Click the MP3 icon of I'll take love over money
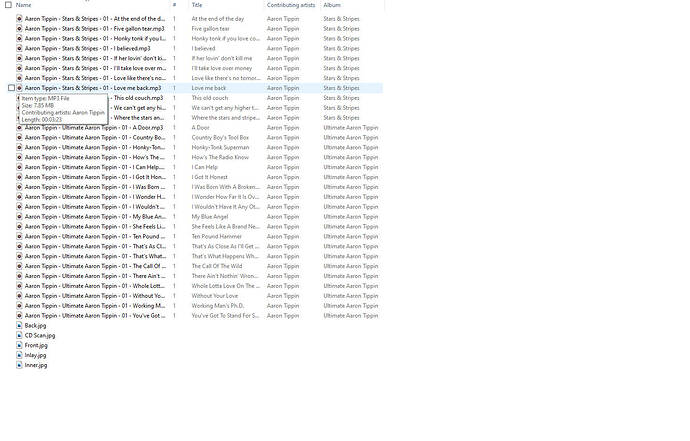 pyautogui.click(x=19, y=68)
